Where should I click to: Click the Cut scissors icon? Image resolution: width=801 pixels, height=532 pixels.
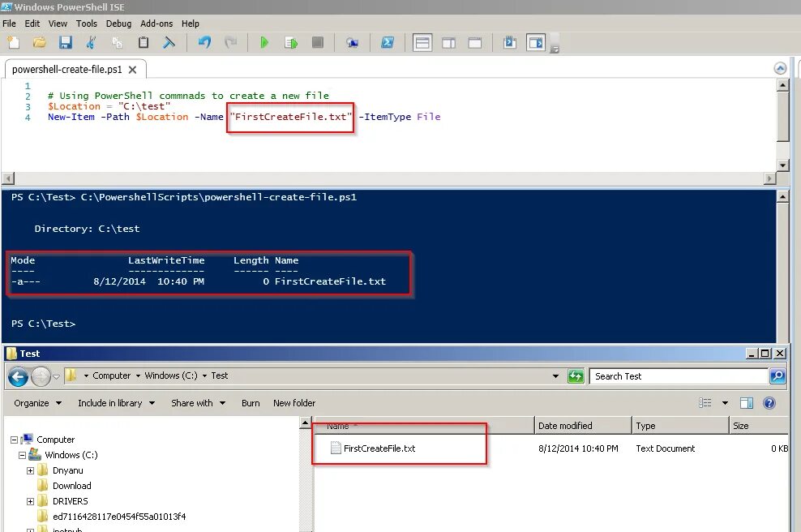tap(91, 43)
